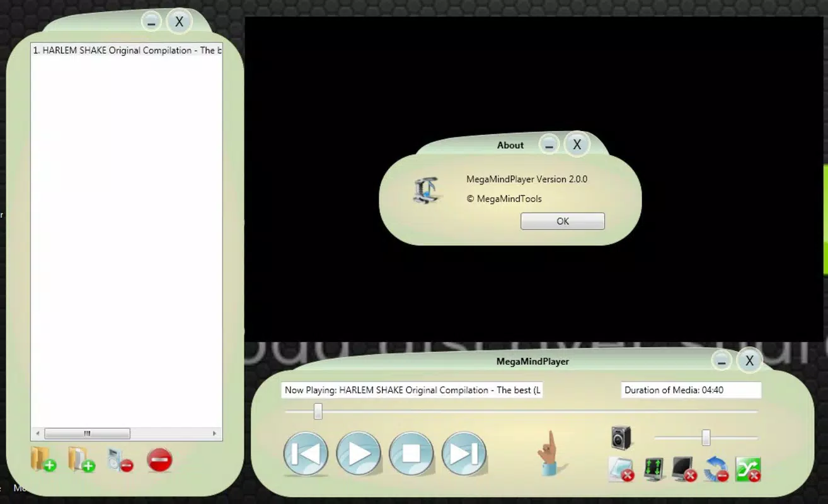Click the Duration of Media field
This screenshot has width=828, height=504.
[691, 390]
